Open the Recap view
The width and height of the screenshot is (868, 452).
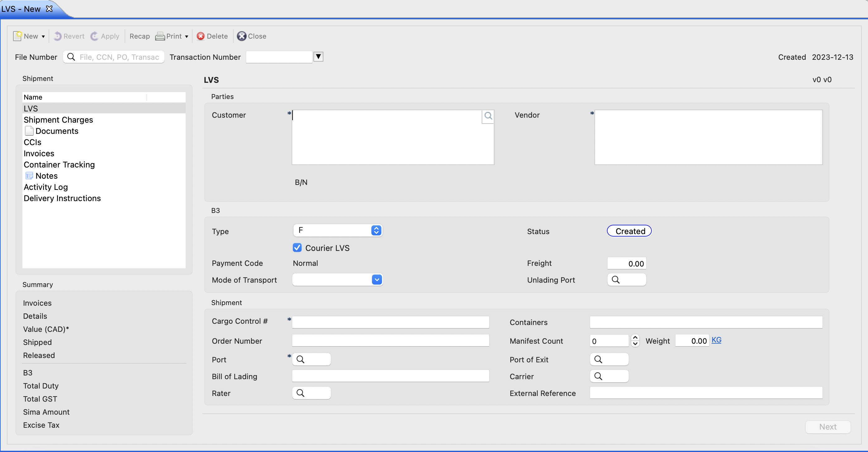[x=140, y=36]
